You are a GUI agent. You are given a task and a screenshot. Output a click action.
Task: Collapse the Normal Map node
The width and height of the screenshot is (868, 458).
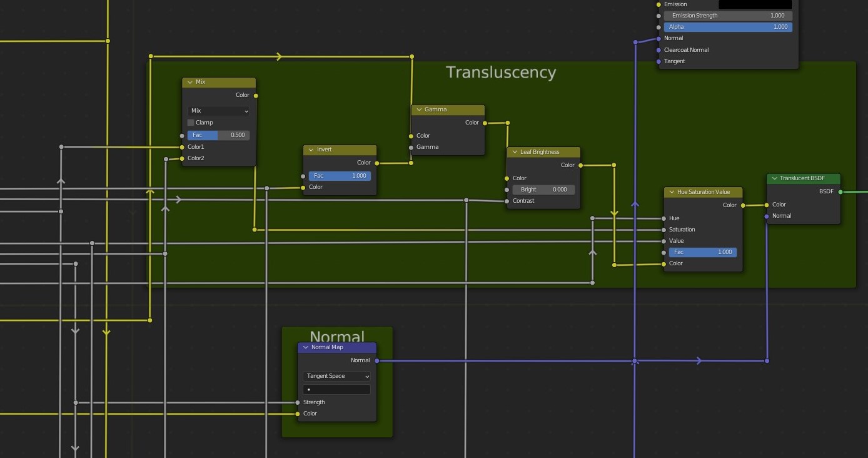(x=305, y=347)
